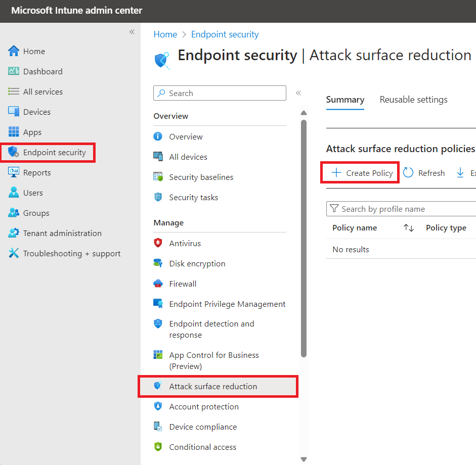Switch to the Reusable settings tab

click(413, 100)
